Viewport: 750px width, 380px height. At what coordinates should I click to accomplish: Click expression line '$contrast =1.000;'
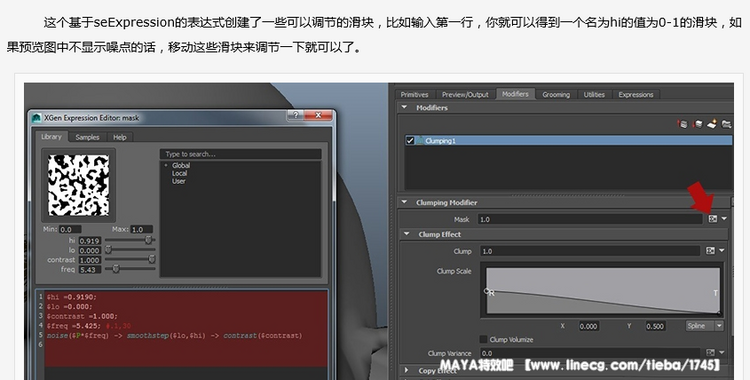point(82,316)
